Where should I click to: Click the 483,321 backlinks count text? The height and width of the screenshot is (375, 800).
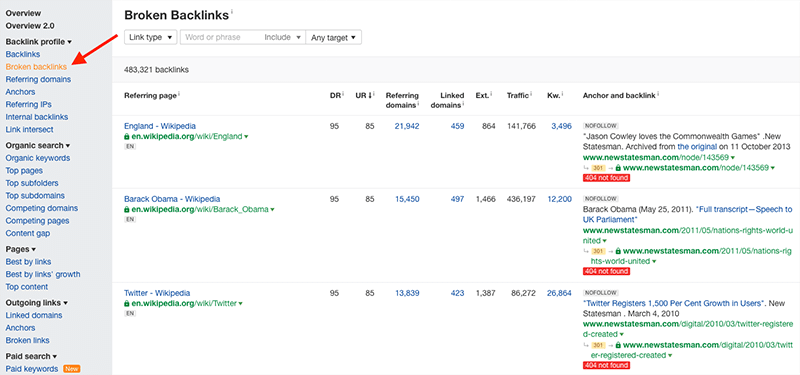click(x=157, y=70)
